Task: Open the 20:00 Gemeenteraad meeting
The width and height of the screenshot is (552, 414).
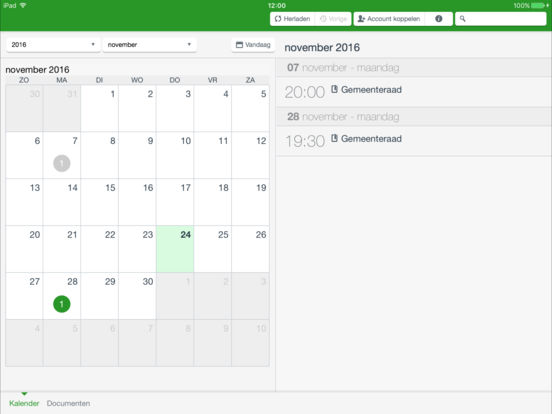Action: click(x=414, y=92)
